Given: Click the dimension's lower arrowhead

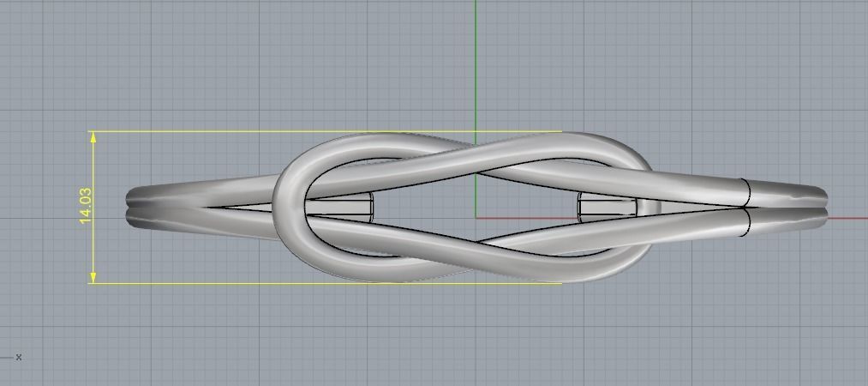Looking at the screenshot, I should pos(93,277).
